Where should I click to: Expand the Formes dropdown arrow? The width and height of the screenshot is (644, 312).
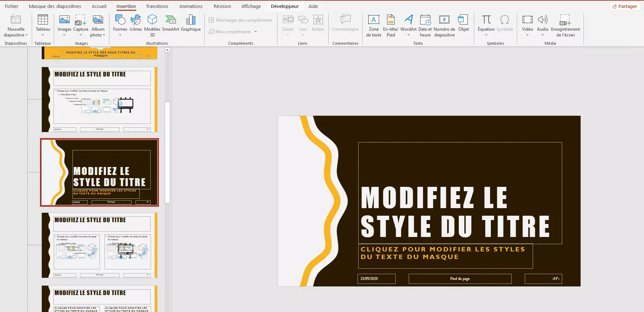click(x=120, y=35)
